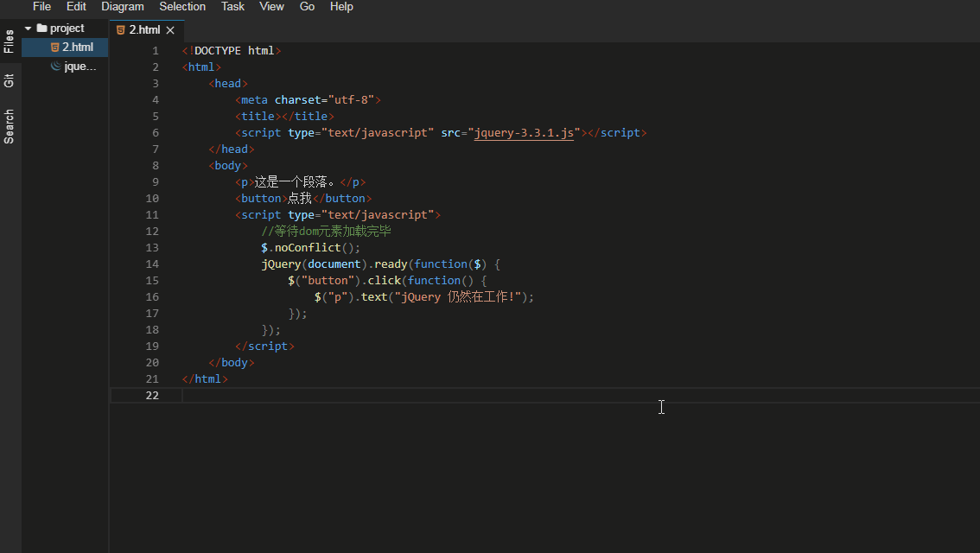Follow the jquery-3.3.1.js source link
This screenshot has width=980, height=553.
point(524,133)
